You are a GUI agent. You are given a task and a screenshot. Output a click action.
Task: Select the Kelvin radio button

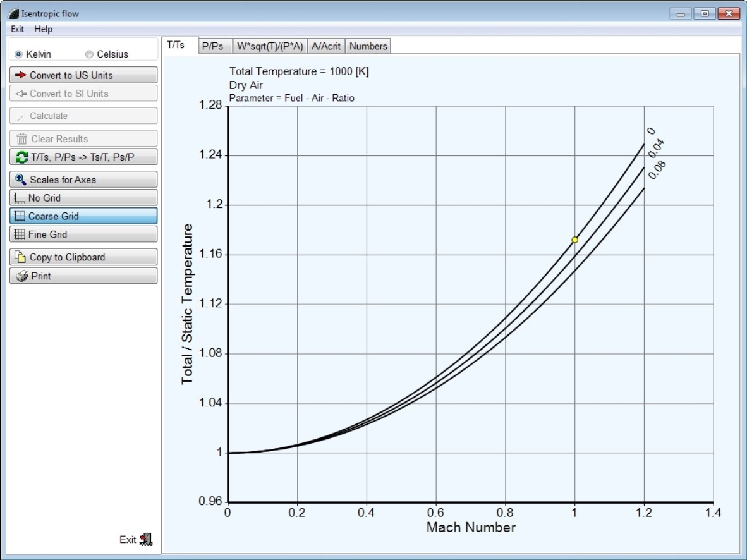coord(18,54)
